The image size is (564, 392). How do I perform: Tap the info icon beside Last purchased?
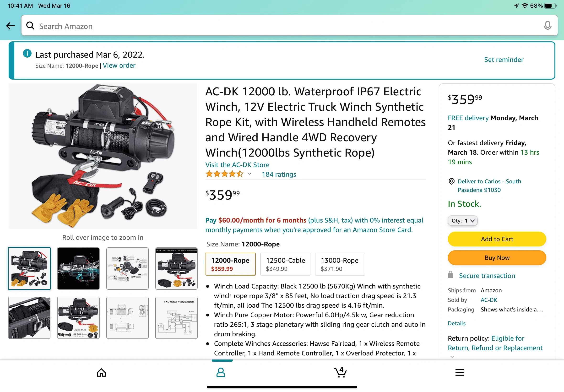pos(27,53)
